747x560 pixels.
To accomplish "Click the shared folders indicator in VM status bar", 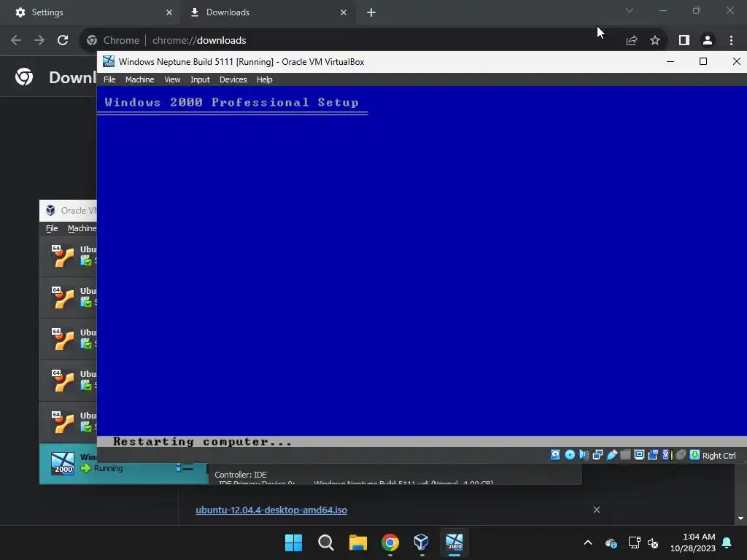I will [625, 455].
